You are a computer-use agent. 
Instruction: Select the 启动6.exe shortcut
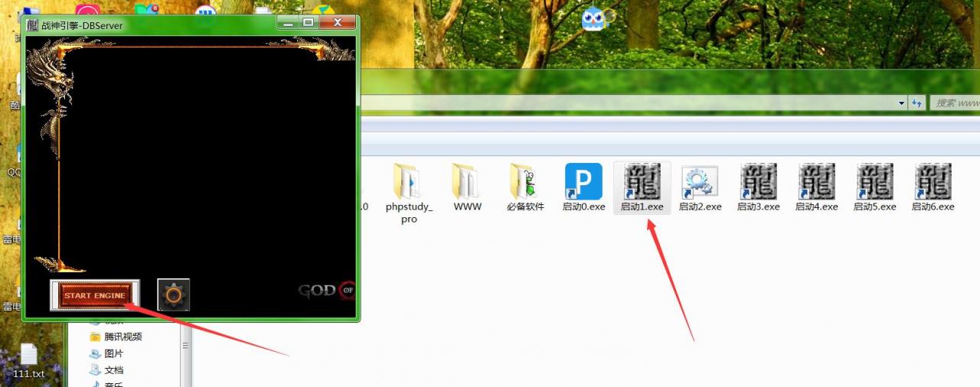click(x=933, y=187)
